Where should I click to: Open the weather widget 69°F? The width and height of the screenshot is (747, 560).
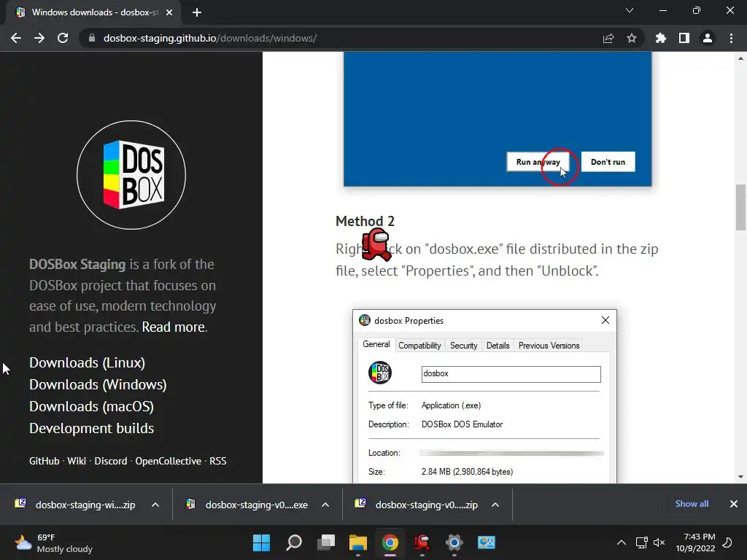click(53, 542)
